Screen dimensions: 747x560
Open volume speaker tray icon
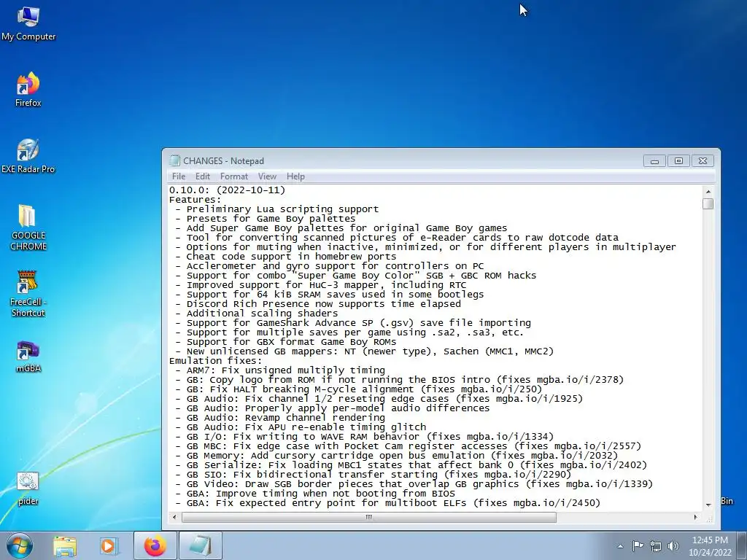(673, 546)
